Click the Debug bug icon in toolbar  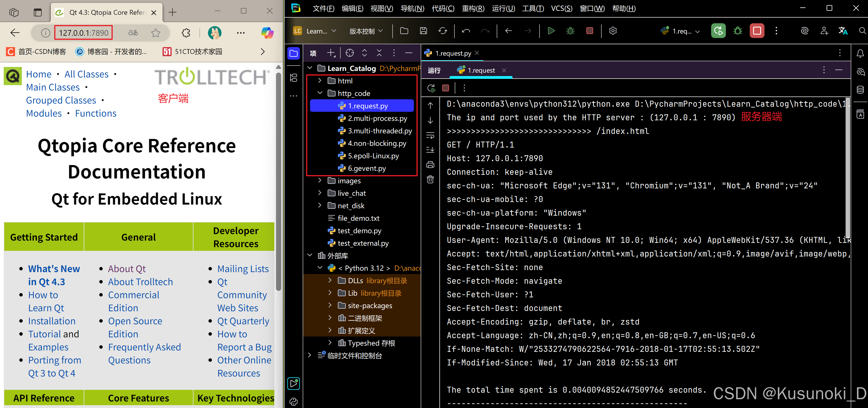(570, 31)
